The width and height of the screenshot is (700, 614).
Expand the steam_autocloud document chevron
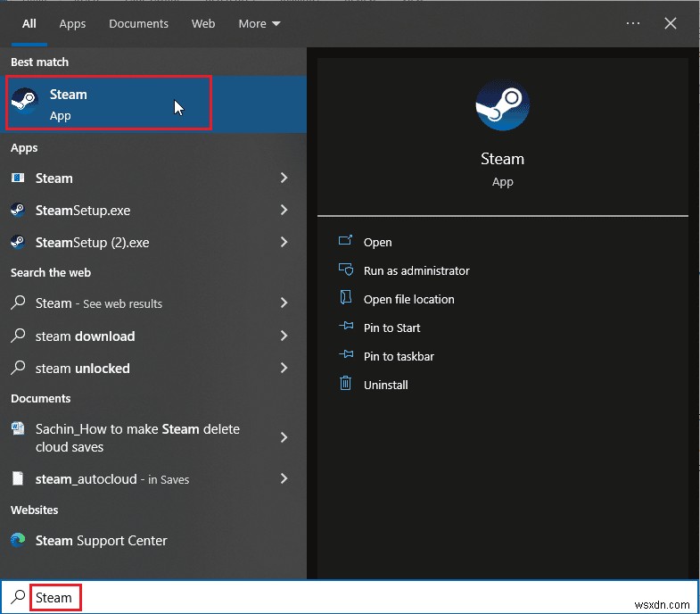click(284, 479)
